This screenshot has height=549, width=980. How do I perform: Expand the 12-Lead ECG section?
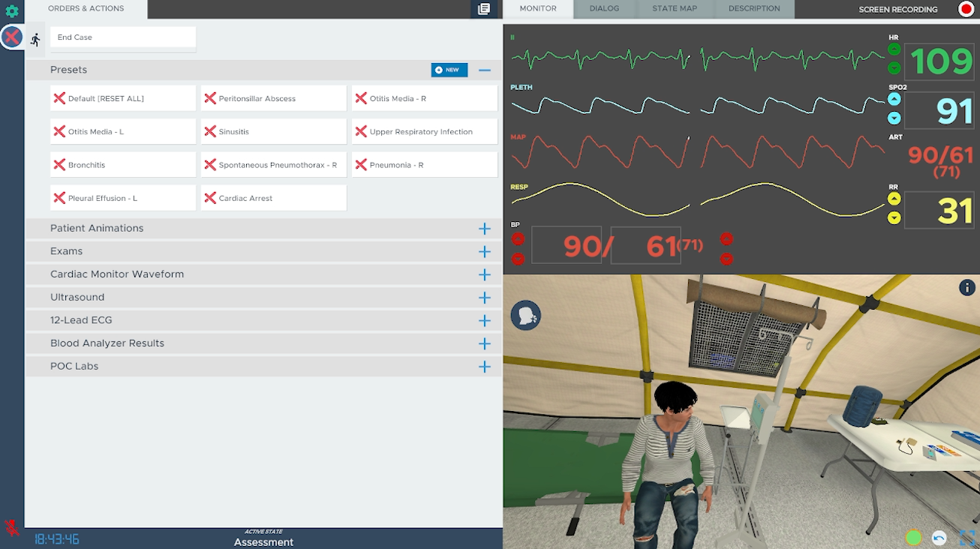tap(485, 321)
